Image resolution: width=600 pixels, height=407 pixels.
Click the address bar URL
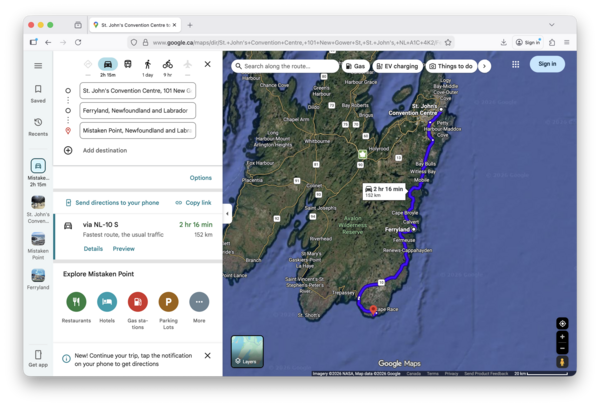297,42
